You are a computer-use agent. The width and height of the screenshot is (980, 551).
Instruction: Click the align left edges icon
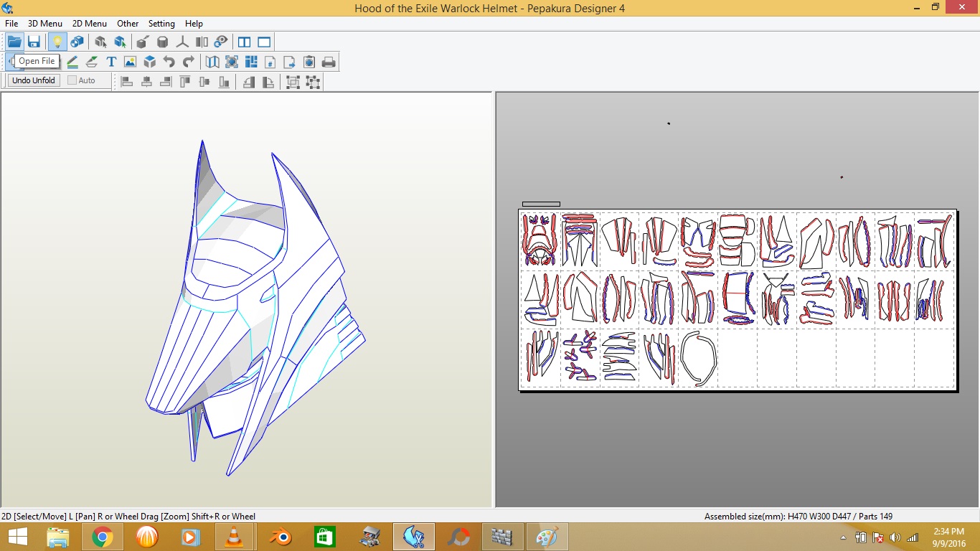(127, 82)
